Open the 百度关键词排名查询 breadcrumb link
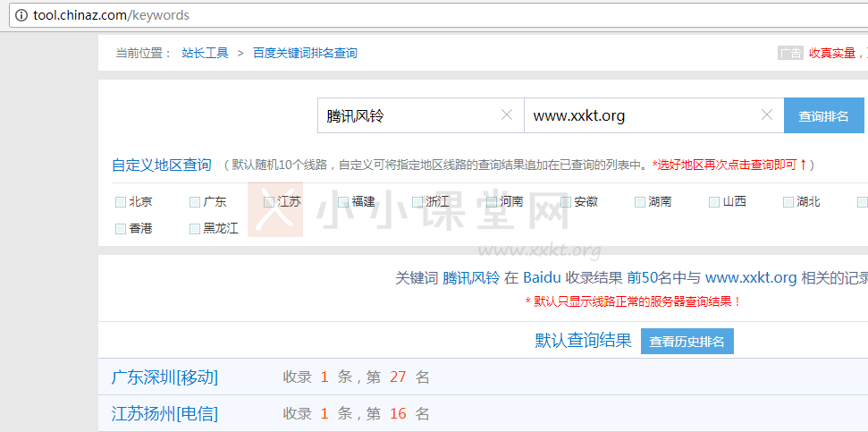Viewport: 868px width, 432px height. 305,53
